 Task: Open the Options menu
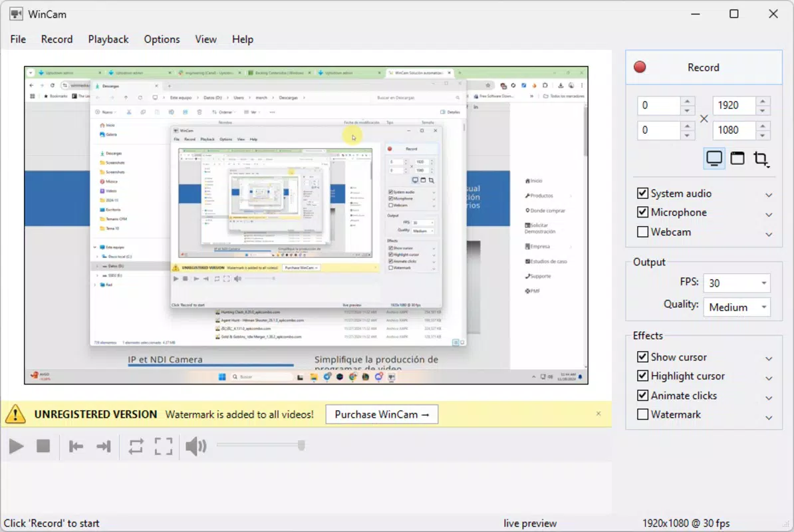[162, 39]
